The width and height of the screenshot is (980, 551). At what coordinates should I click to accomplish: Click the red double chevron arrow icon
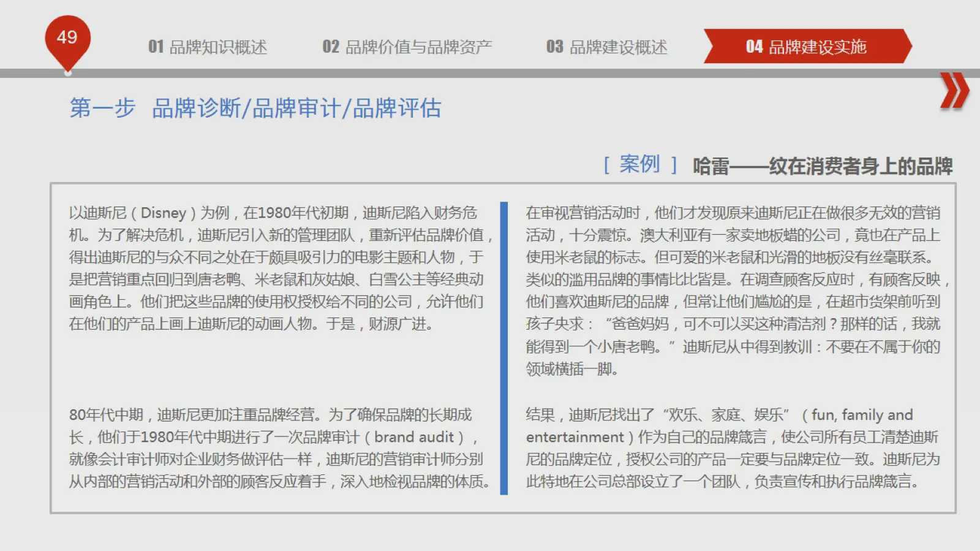point(954,91)
